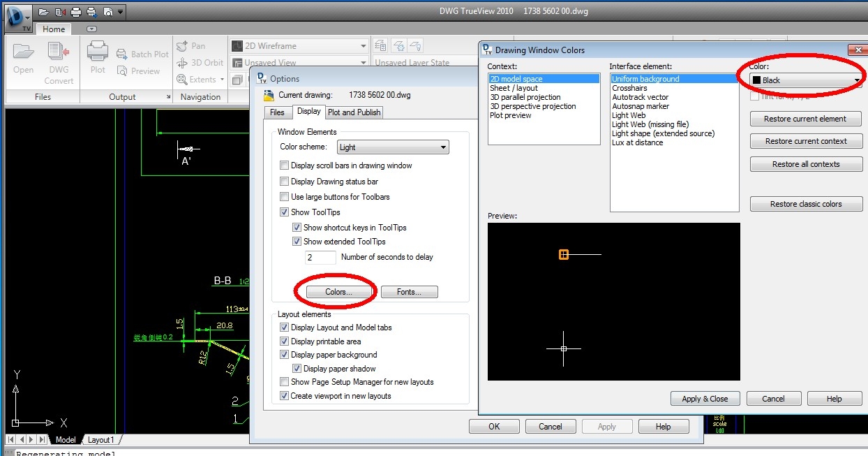Expand the quick access toolbar customize arrow
This screenshot has height=456, width=868.
click(121, 12)
